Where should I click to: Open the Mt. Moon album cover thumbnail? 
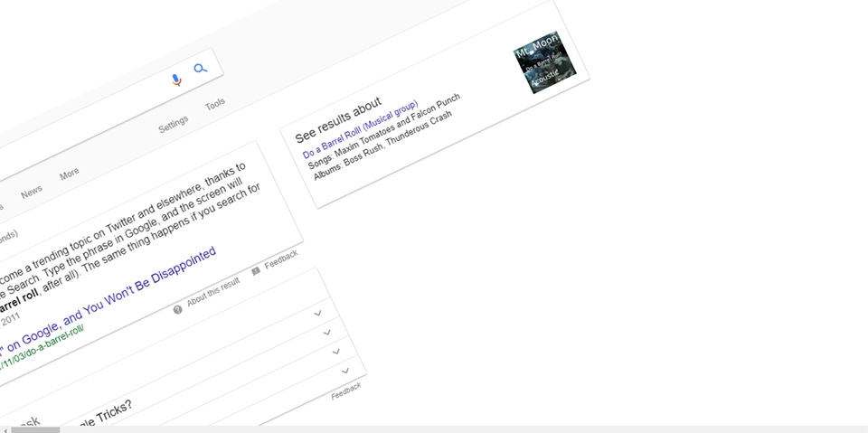coord(544,62)
